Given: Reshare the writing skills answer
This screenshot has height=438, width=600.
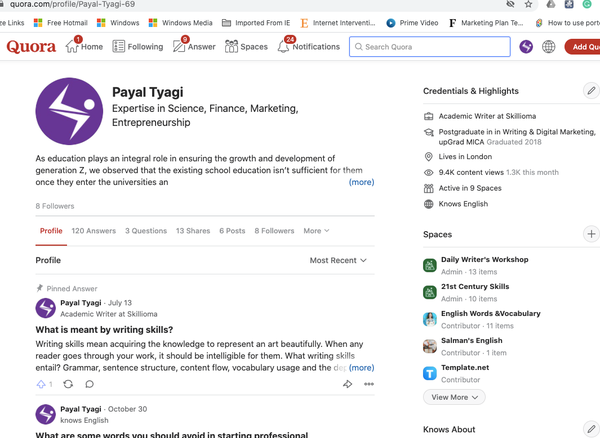Looking at the screenshot, I should [68, 384].
